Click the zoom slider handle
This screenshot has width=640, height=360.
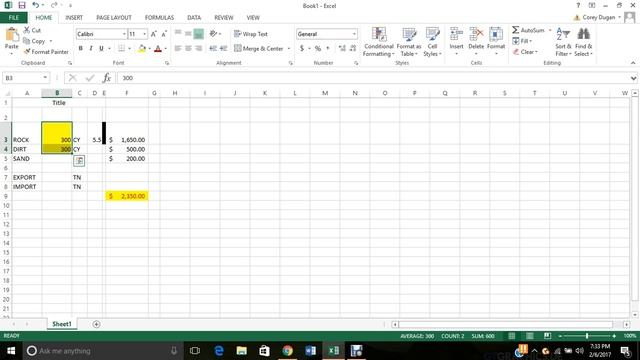587,336
